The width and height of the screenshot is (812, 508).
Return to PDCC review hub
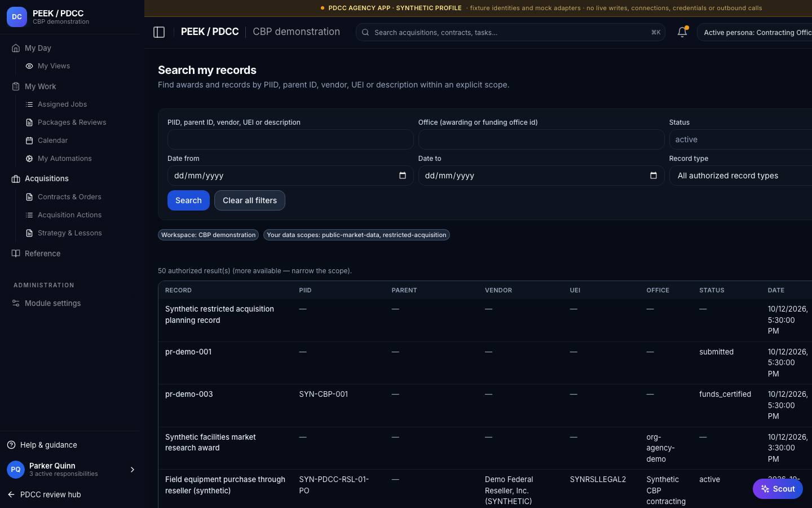point(50,494)
